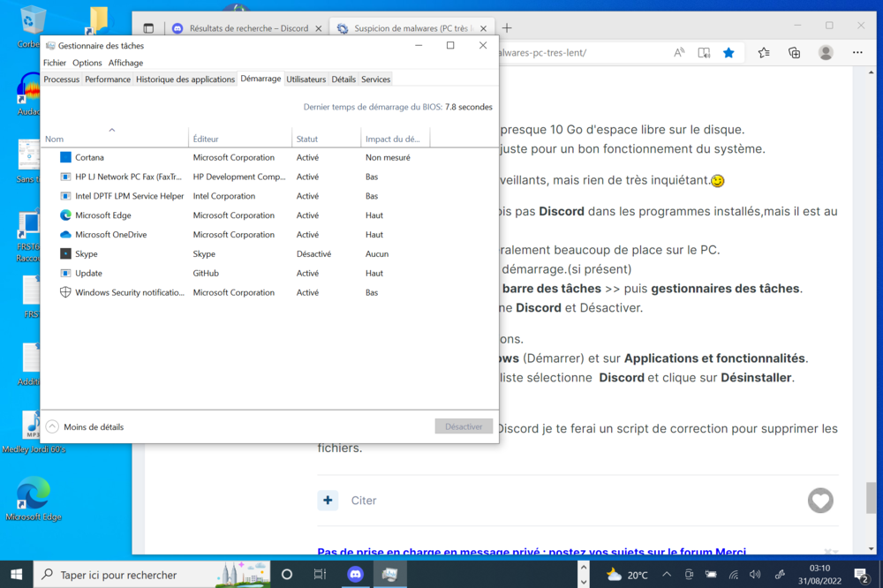
Task: Open Edge settings and more menu
Action: tap(857, 53)
